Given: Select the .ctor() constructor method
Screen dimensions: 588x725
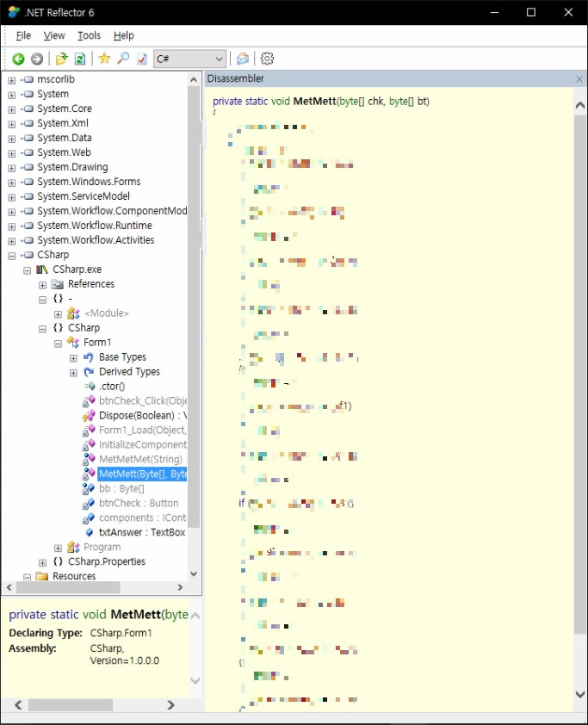Looking at the screenshot, I should [111, 387].
